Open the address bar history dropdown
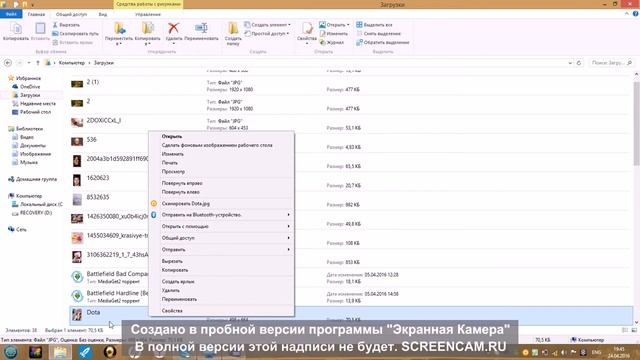 570,63
